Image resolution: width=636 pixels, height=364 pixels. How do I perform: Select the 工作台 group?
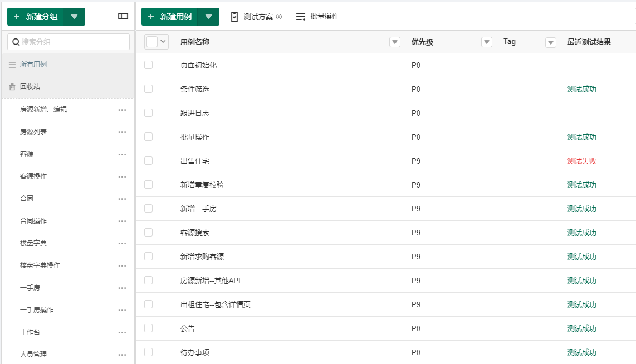pyautogui.click(x=30, y=332)
